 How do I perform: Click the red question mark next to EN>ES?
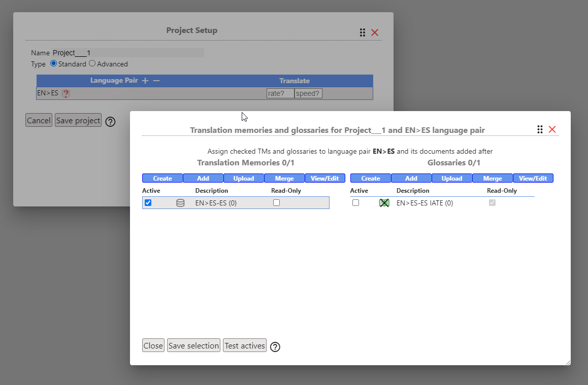pyautogui.click(x=66, y=94)
